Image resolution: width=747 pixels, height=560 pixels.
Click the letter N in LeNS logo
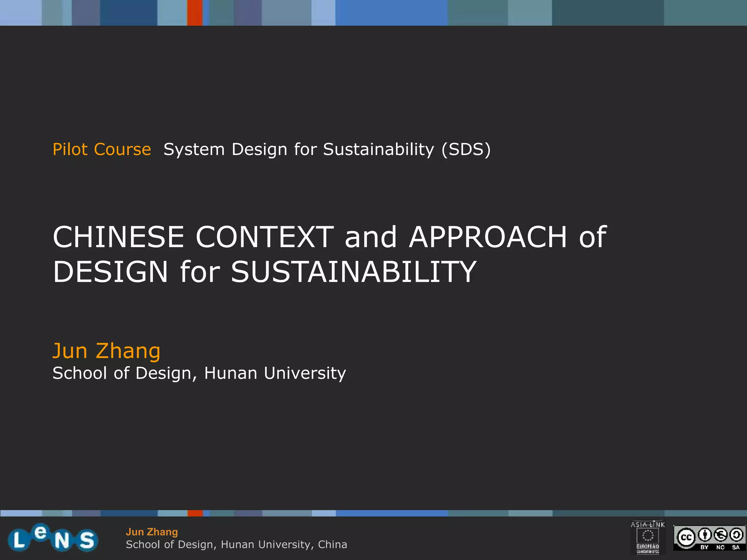[x=62, y=541]
